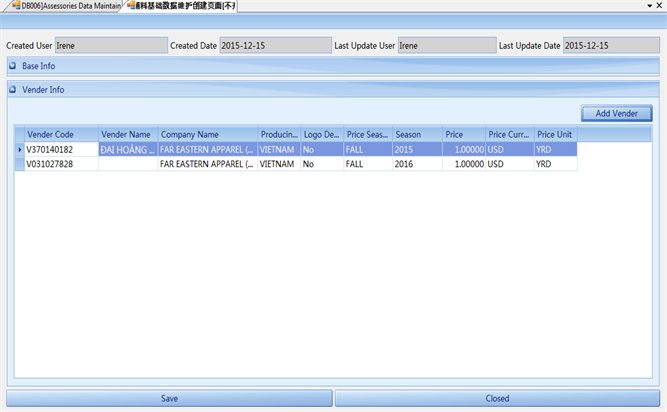Click the current row indicator arrow
Image resolution: width=667 pixels, height=412 pixels.
click(19, 149)
